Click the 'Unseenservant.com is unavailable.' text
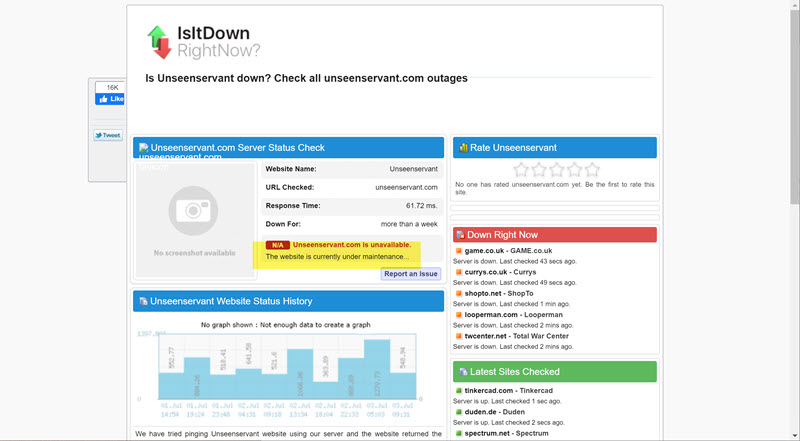This screenshot has height=441, width=800. click(x=352, y=244)
